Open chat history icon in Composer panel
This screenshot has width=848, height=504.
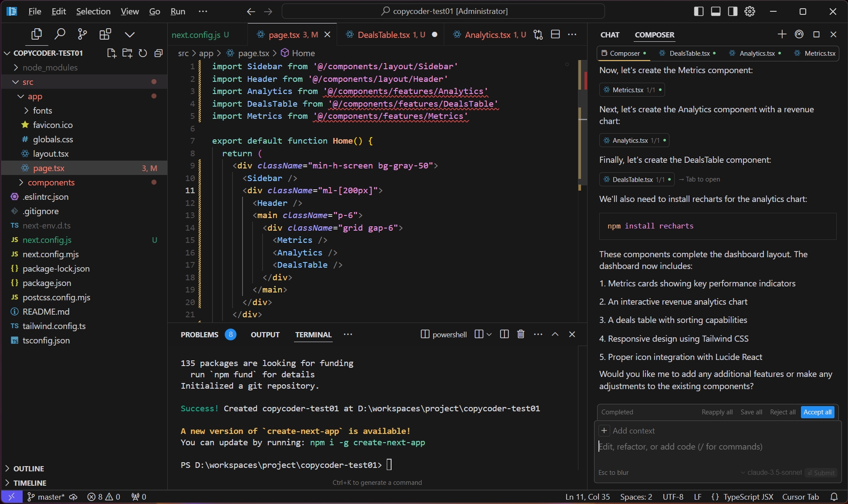pos(799,34)
